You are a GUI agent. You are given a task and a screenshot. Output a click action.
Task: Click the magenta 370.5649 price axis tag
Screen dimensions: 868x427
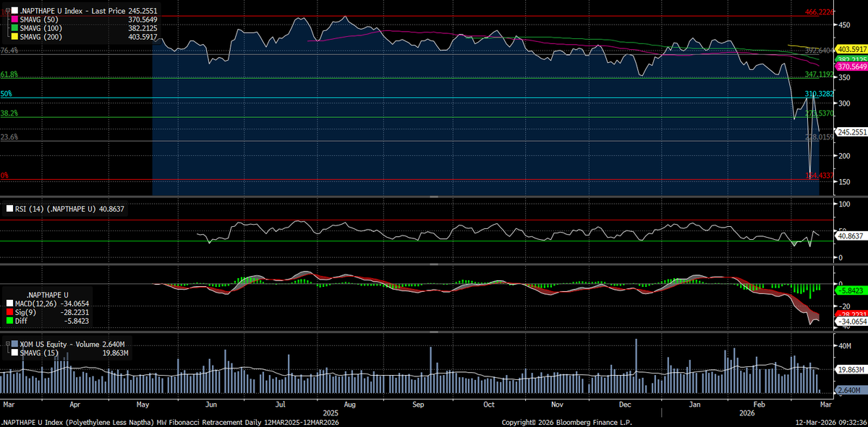point(851,66)
